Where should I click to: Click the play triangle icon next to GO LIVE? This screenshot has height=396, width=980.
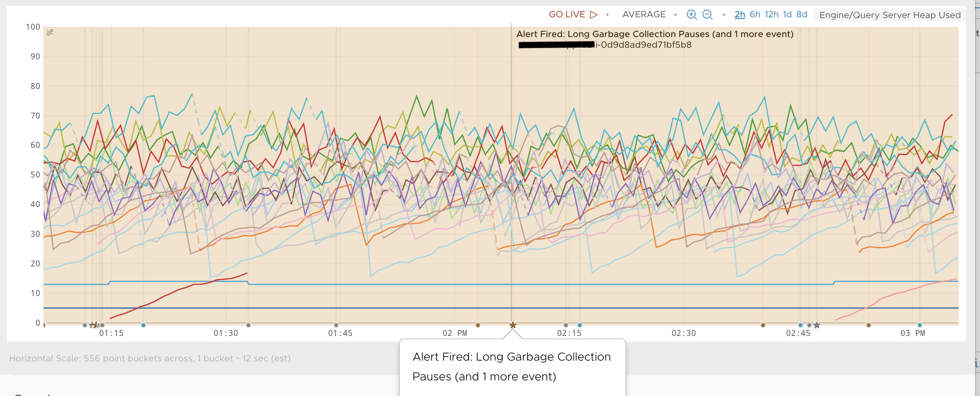[594, 14]
